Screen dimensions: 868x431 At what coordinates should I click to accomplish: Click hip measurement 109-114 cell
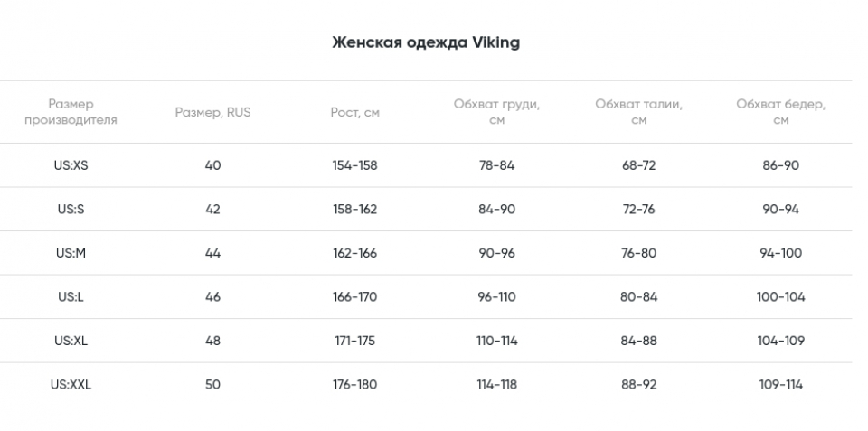[x=780, y=384]
